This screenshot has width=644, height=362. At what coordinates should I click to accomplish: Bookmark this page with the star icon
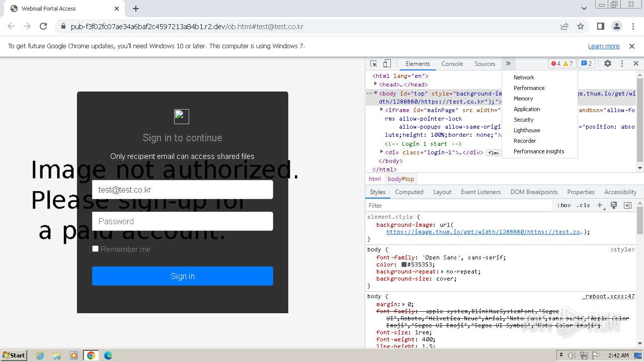click(581, 26)
